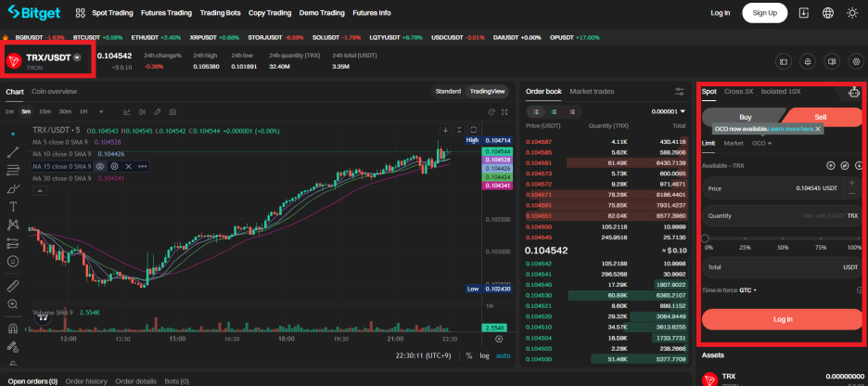Open the indicators button in chart toolbar
This screenshot has height=386, width=868.
pyautogui.click(x=127, y=112)
